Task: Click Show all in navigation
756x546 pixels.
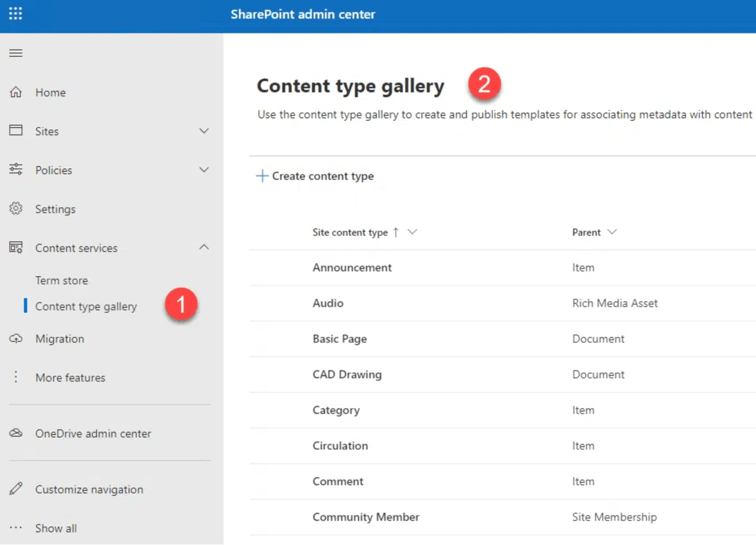Action: (56, 528)
